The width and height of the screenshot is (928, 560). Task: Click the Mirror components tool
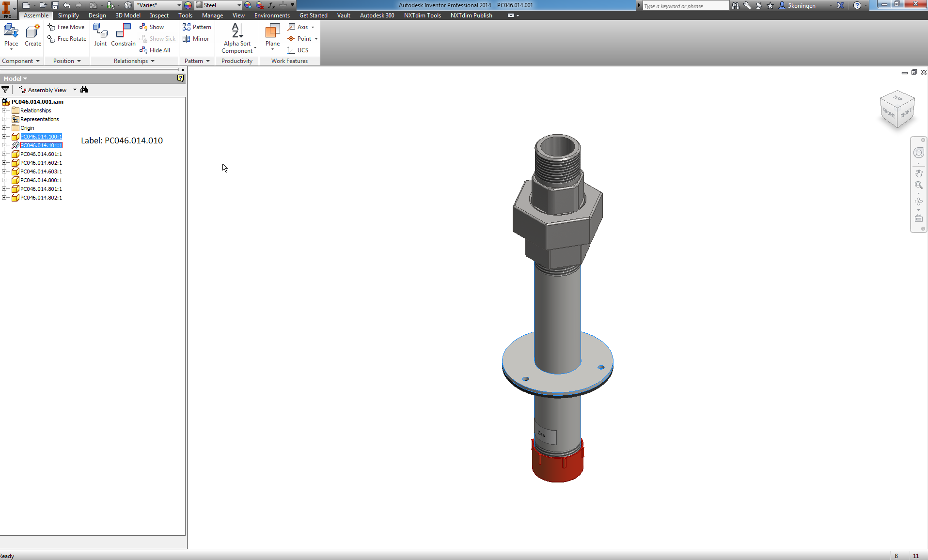pos(196,38)
